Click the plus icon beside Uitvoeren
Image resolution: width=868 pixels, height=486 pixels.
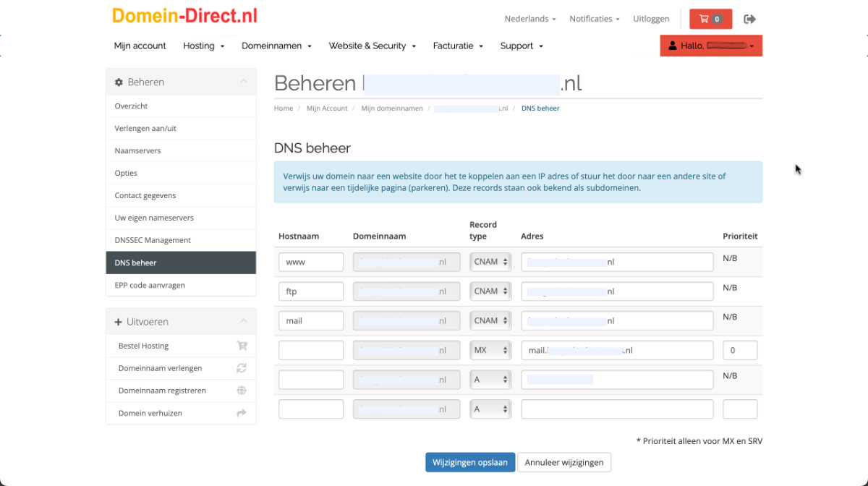point(119,321)
